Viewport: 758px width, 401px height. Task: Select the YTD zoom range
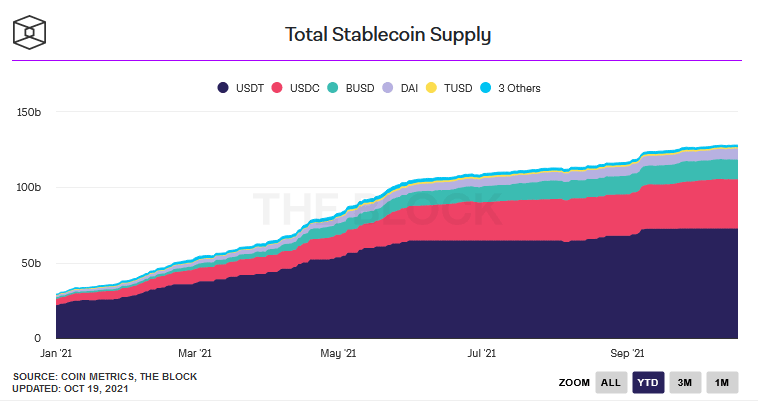click(x=649, y=382)
